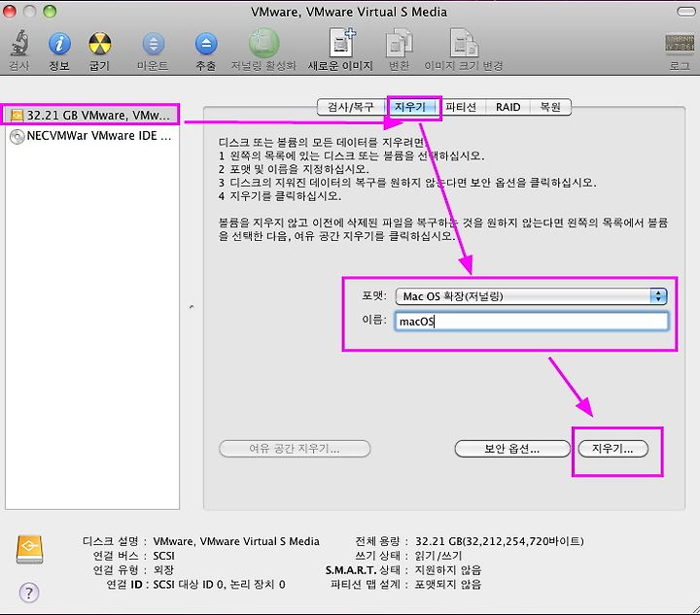Image resolution: width=700 pixels, height=615 pixels.
Task: Click the '읽기/쓰기' write status value
Action: pos(437,555)
